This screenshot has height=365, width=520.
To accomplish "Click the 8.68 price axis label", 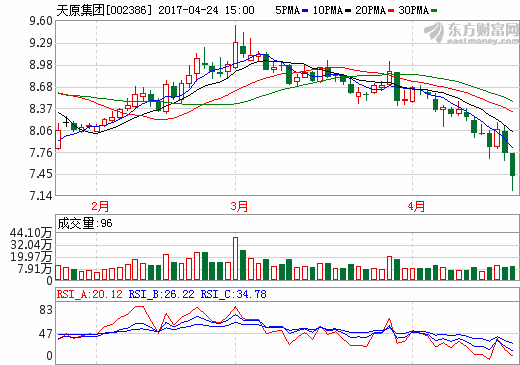I will (x=41, y=87).
